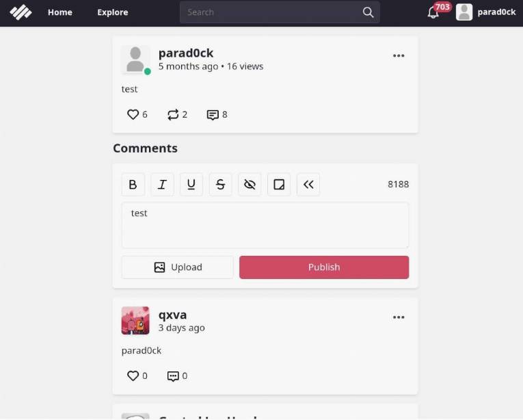Go to Home in navigation bar
This screenshot has width=523, height=420.
coord(60,12)
